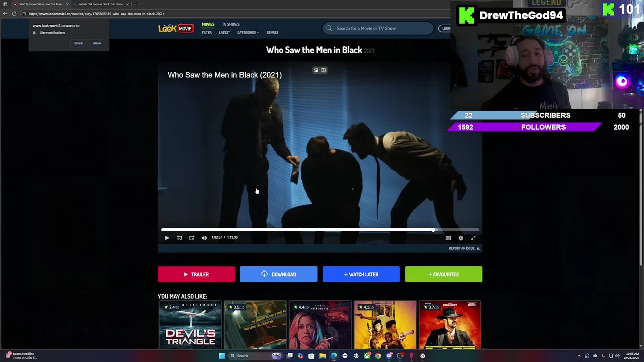644x362 pixels.
Task: Enter fullscreen mode in player
Action: [473, 238]
